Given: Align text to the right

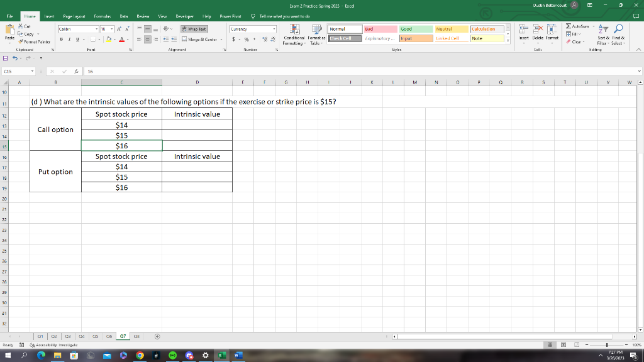Looking at the screenshot, I should pos(156,40).
